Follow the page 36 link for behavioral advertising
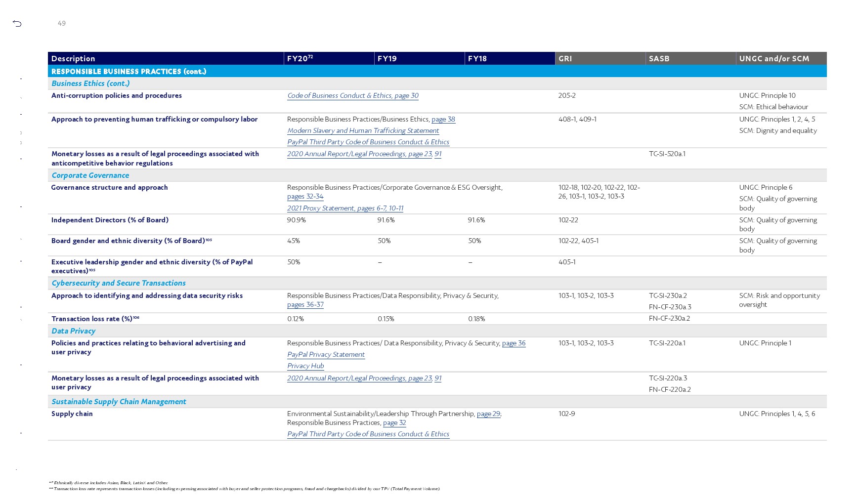 514,343
